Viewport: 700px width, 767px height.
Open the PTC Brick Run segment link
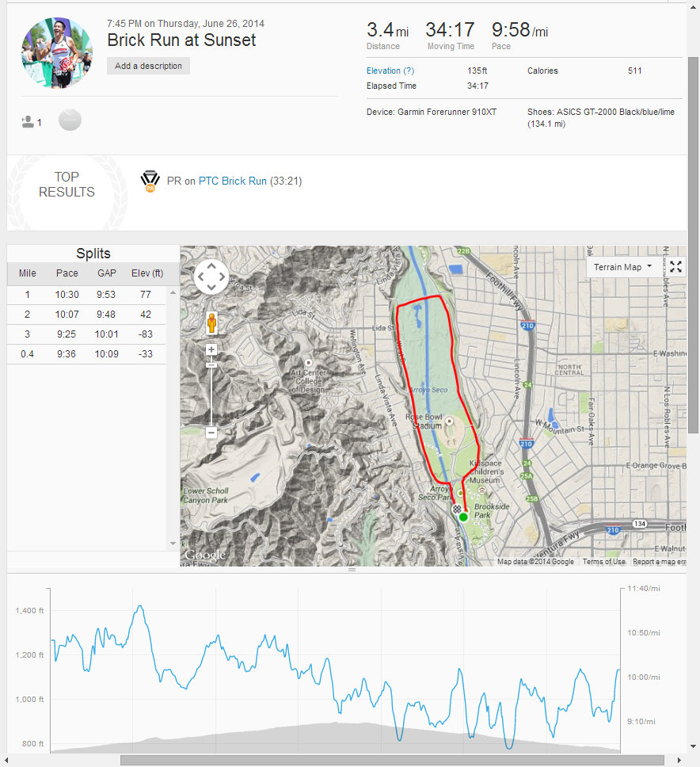point(232,181)
